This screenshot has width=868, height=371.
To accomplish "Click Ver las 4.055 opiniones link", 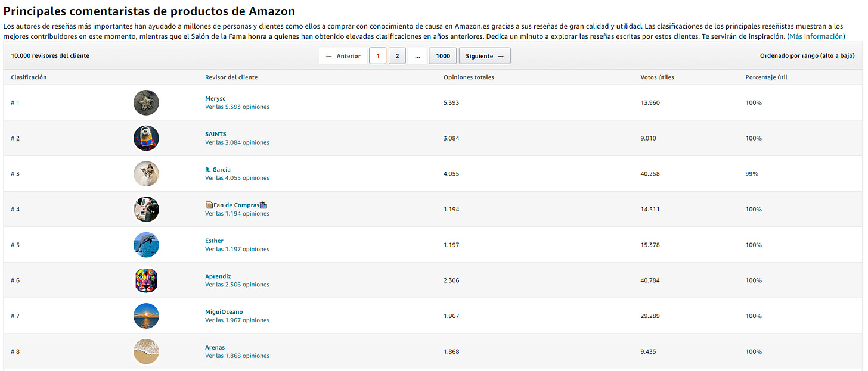I will (x=237, y=178).
